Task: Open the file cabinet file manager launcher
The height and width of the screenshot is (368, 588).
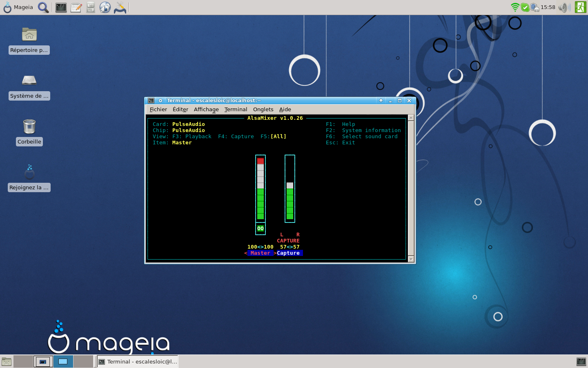Action: tap(91, 7)
